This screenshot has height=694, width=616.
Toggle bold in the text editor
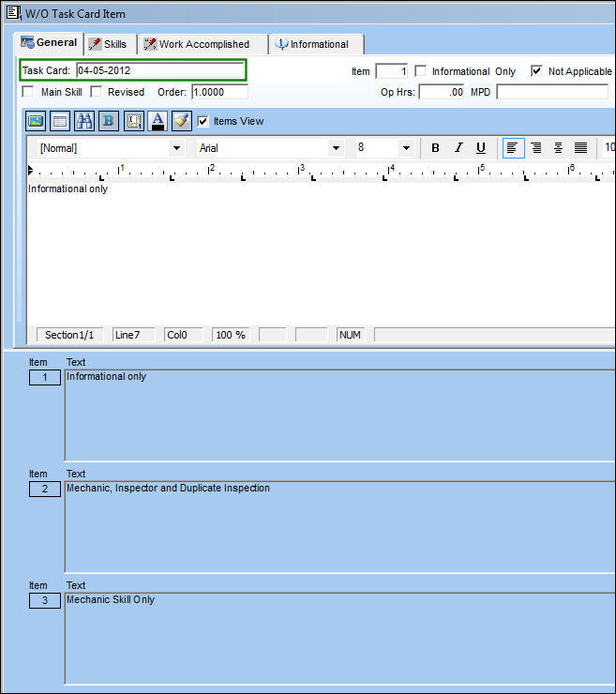pyautogui.click(x=435, y=148)
